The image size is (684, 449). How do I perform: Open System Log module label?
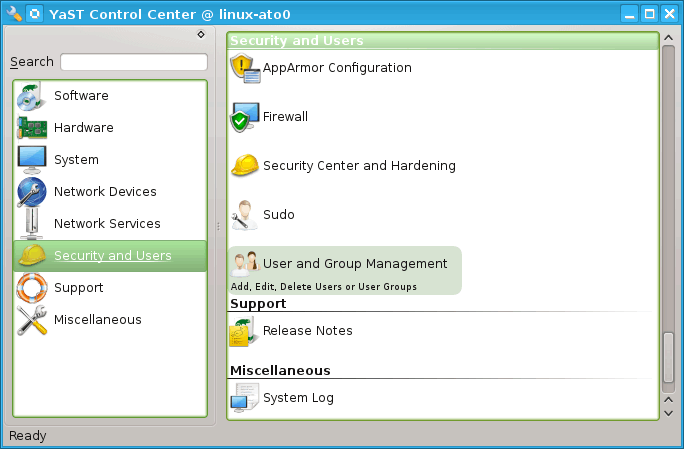[x=298, y=398]
